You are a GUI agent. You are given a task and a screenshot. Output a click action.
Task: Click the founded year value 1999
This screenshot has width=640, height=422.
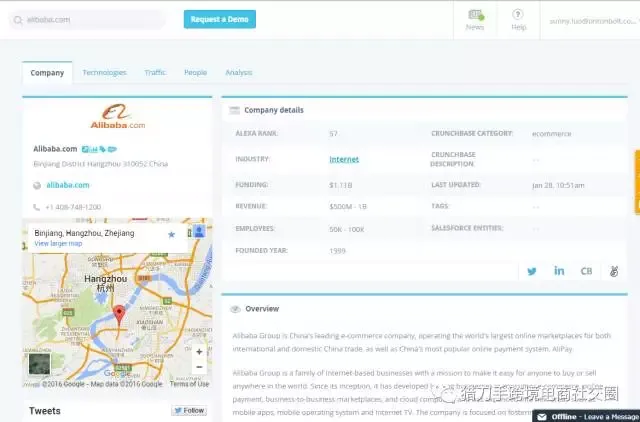click(337, 251)
